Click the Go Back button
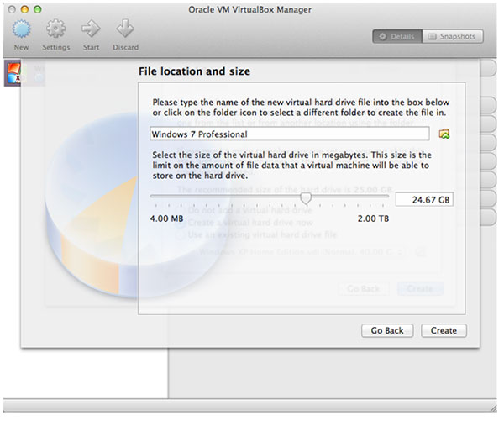This screenshot has height=421, width=504. pyautogui.click(x=387, y=330)
